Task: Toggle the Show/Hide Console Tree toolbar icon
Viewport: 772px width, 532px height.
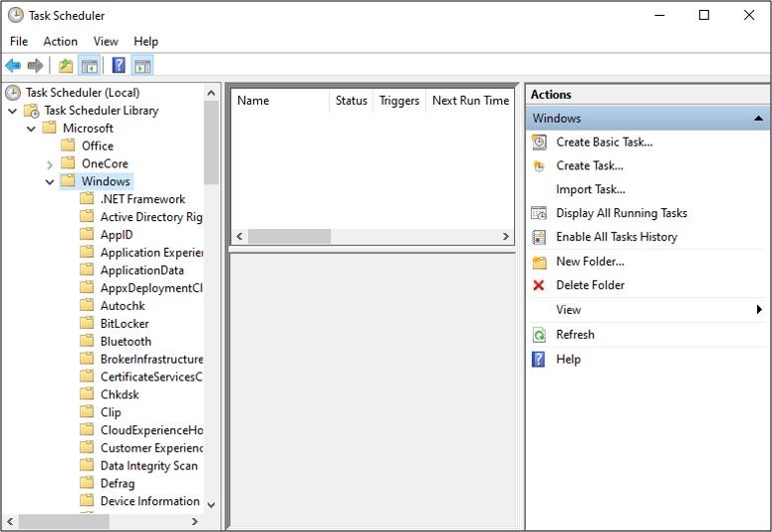Action: tap(90, 65)
